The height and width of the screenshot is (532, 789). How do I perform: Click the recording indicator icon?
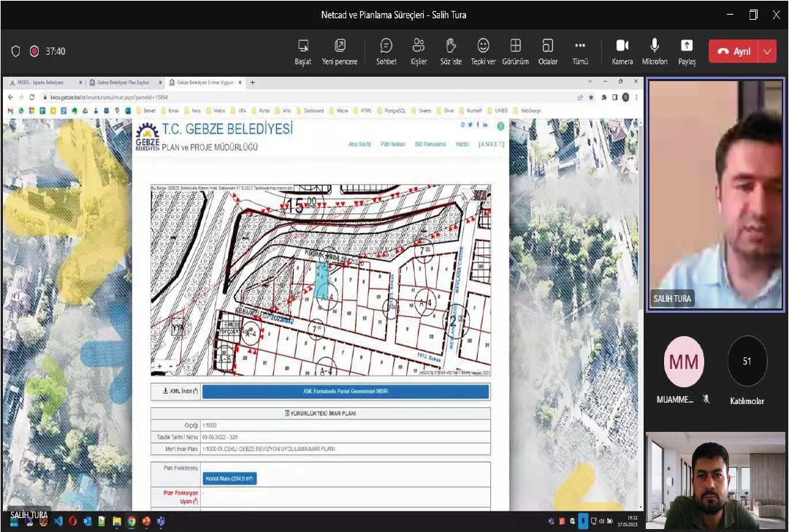tap(34, 51)
